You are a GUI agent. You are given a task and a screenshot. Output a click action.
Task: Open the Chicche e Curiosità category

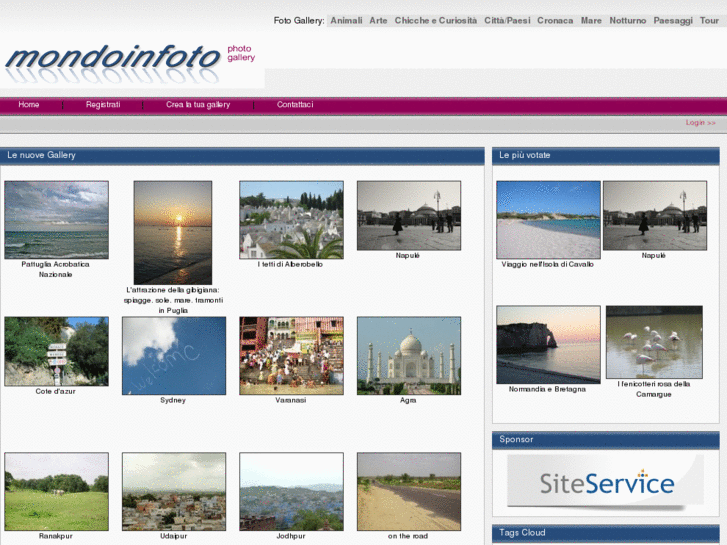(x=435, y=20)
